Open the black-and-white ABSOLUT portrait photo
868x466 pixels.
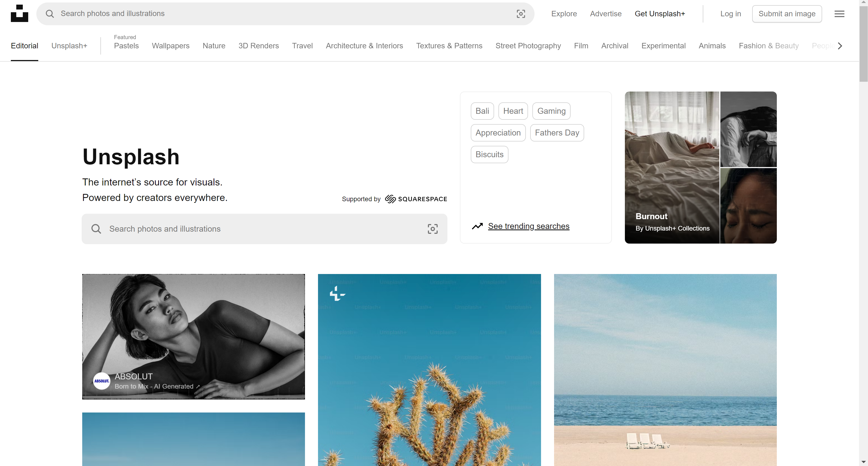193,336
